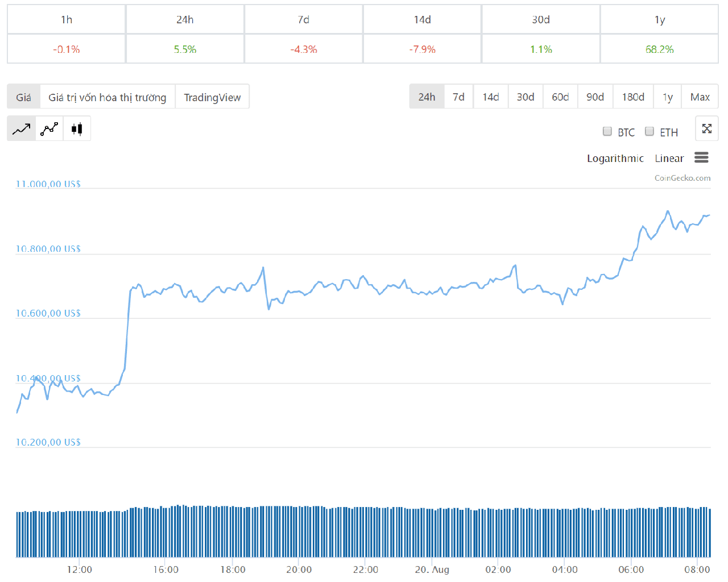The width and height of the screenshot is (728, 582).
Task: Click the 12:00 time axis label
Action: click(x=79, y=569)
